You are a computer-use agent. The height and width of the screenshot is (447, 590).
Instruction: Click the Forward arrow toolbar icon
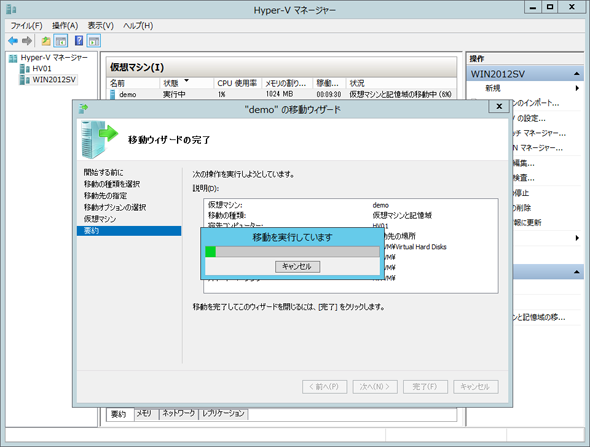coord(27,41)
